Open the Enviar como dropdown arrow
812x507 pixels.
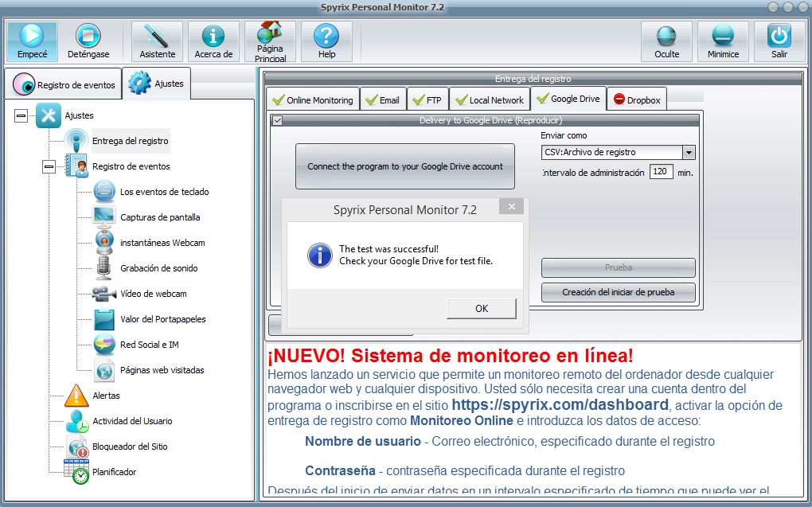coord(689,152)
